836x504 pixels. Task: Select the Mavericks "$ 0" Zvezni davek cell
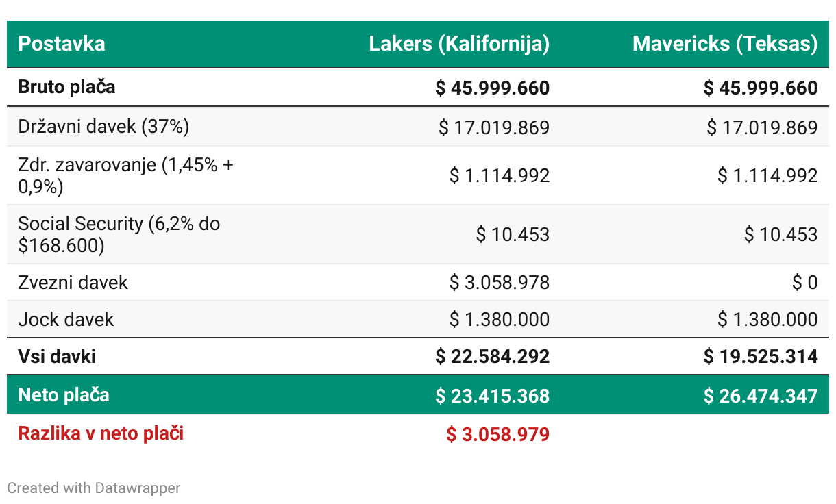(805, 282)
